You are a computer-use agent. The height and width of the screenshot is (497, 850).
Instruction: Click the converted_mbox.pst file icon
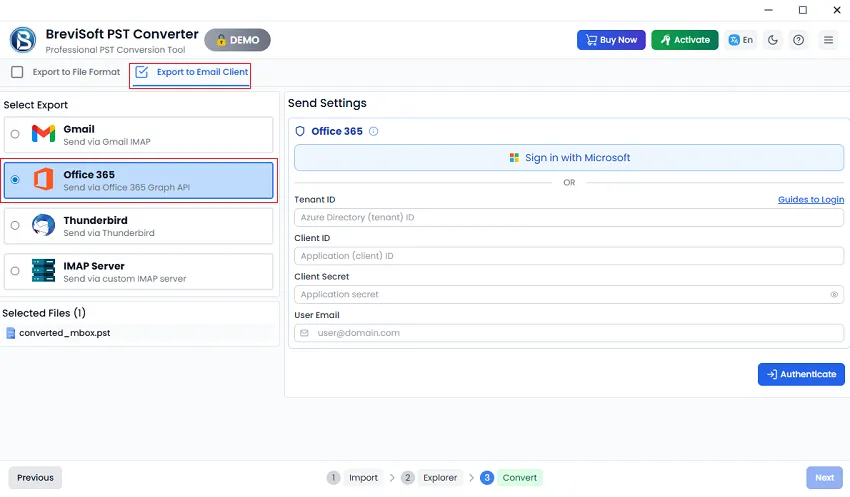coord(10,333)
